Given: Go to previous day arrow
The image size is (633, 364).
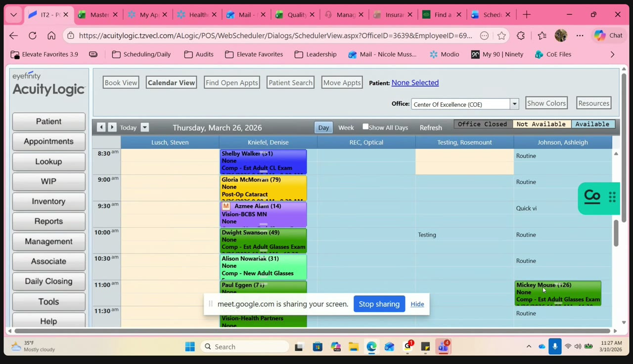Looking at the screenshot, I should [101, 127].
